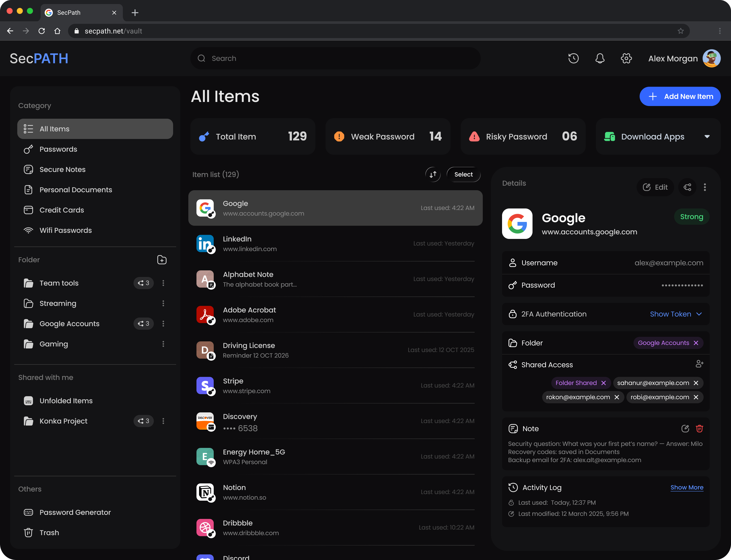The width and height of the screenshot is (731, 560).
Task: Open settings gear icon in header
Action: [626, 58]
